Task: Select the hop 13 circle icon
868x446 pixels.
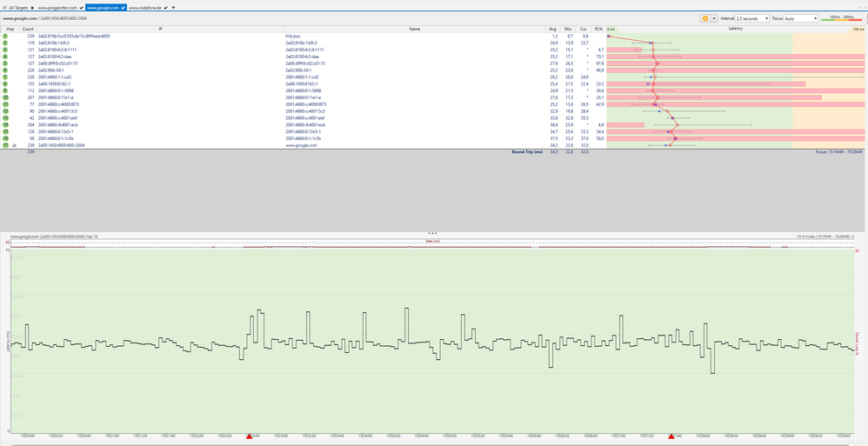Action: [x=5, y=118]
